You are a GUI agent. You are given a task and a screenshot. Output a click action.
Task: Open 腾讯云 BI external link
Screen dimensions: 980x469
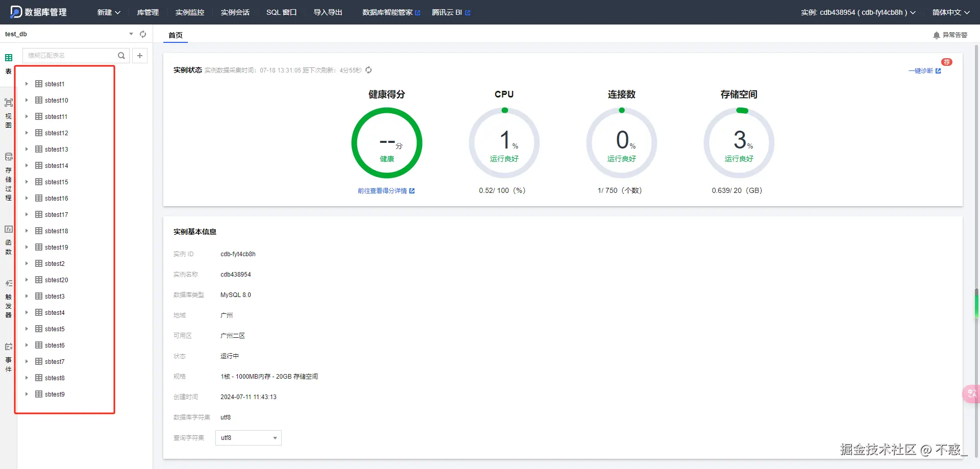pos(451,12)
